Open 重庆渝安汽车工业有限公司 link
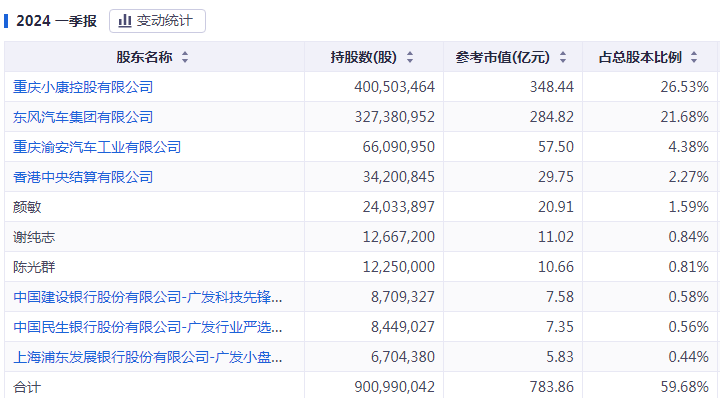Screen dimensions: 720x398 click(97, 147)
